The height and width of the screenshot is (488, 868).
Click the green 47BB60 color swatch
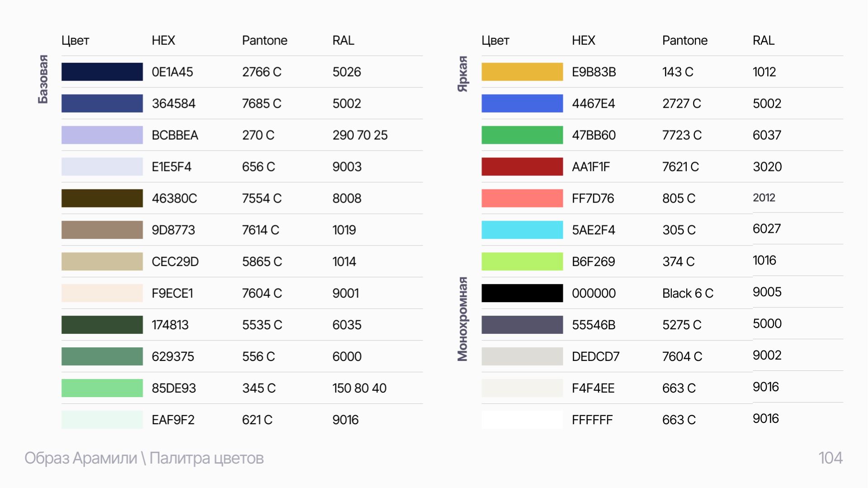tap(522, 135)
